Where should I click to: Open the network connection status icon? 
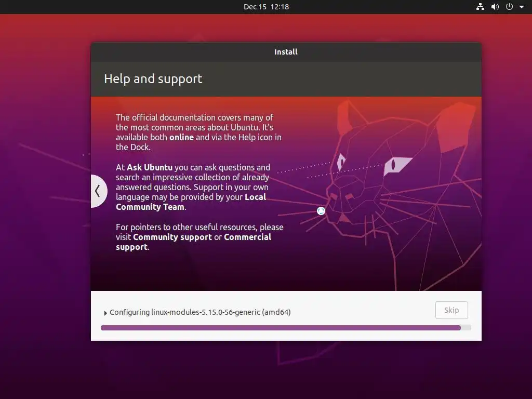point(480,7)
